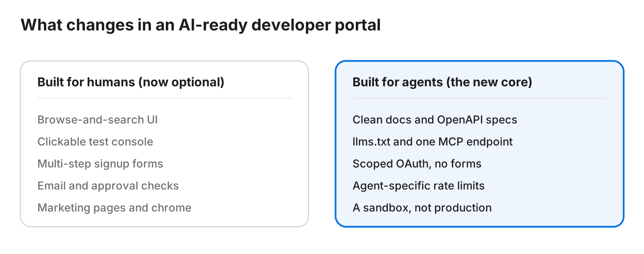Image resolution: width=644 pixels, height=254 pixels.
Task: Select the 'Built for agents (the new core)' card title
Action: 442,82
